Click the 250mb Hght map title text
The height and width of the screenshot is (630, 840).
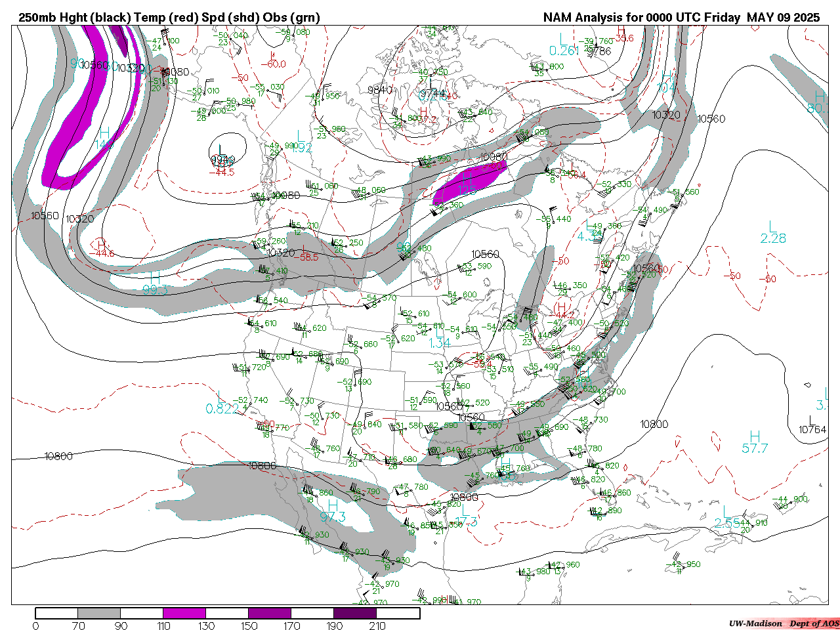[169, 18]
